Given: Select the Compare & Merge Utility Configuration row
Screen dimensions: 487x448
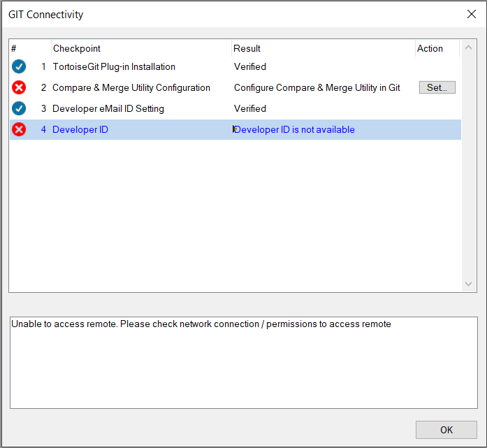Looking at the screenshot, I should tap(235, 87).
